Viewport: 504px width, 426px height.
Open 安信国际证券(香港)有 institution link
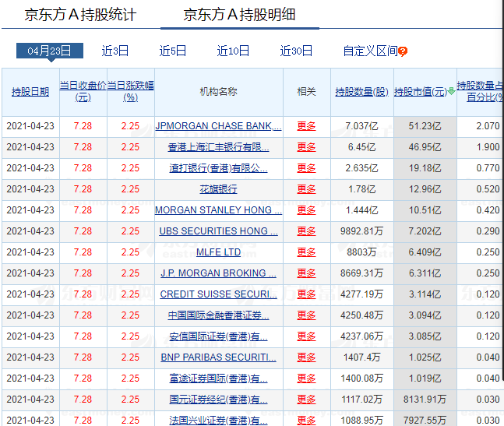(218, 336)
